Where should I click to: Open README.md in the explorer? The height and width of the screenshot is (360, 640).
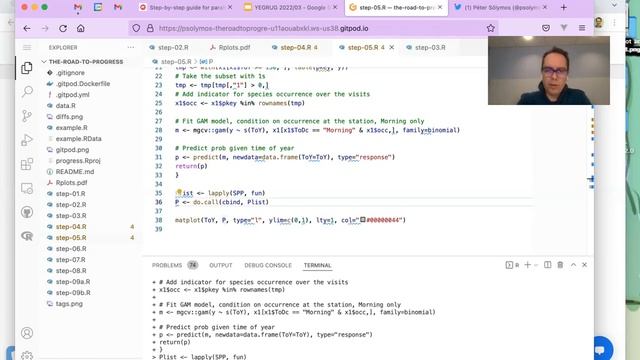point(75,172)
